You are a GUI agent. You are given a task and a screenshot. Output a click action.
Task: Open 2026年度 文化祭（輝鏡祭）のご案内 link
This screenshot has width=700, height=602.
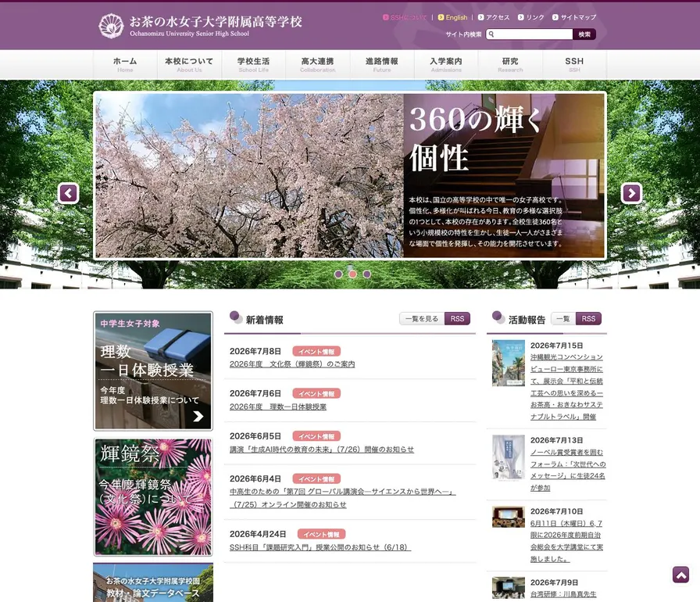click(x=292, y=364)
